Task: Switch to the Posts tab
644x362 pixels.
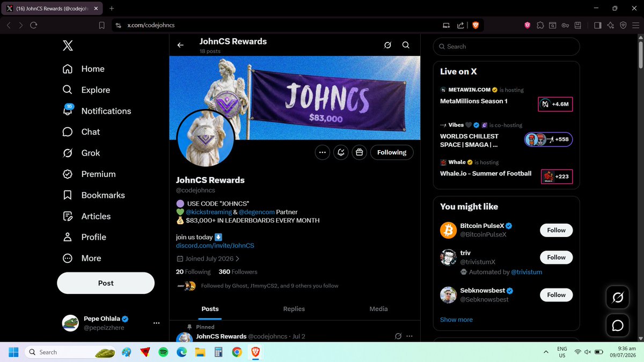Action: (210, 309)
